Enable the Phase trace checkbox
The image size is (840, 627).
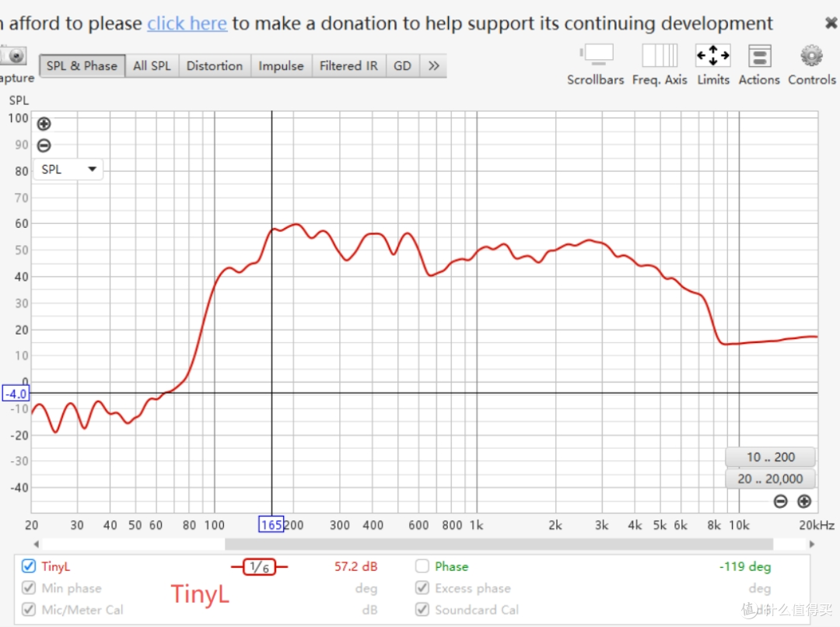point(422,566)
